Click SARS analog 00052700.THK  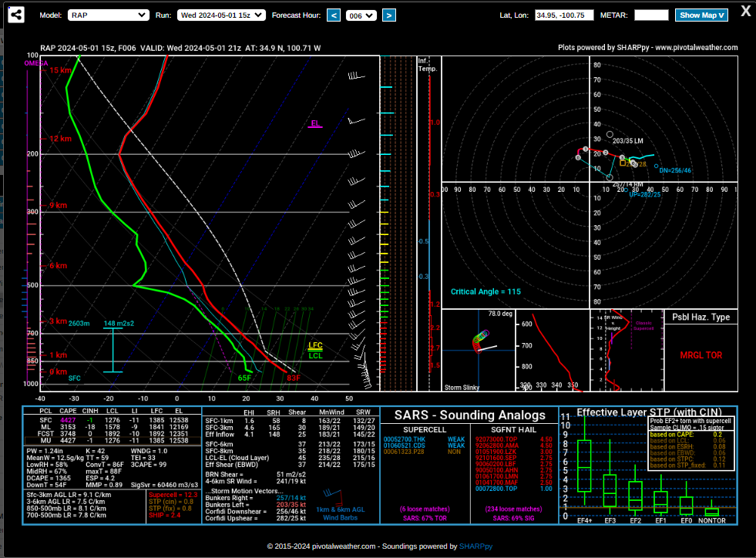point(404,439)
